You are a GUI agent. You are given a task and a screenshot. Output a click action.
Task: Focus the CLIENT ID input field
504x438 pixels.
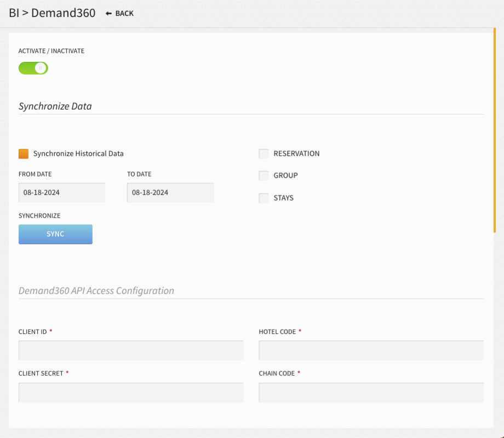(131, 350)
